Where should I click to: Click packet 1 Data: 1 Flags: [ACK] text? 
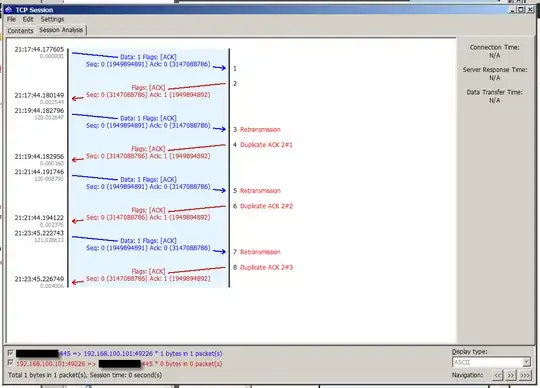(148, 57)
